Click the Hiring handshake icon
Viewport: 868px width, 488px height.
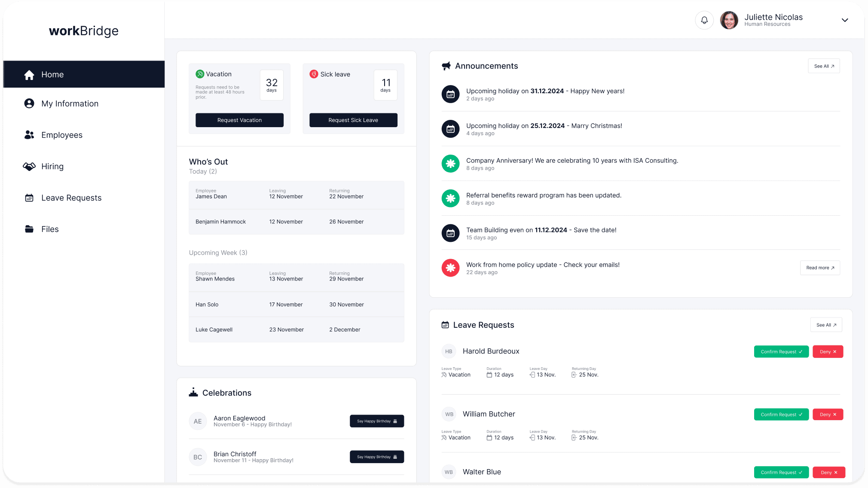pos(29,166)
